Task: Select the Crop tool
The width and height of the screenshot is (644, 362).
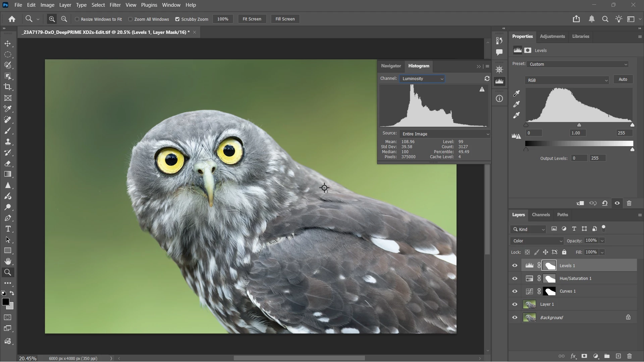Action: tap(8, 87)
